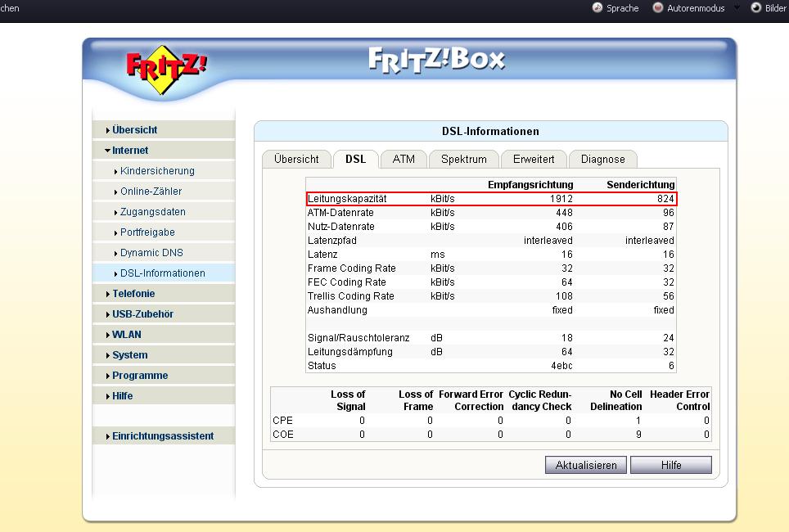The height and width of the screenshot is (532, 789).
Task: Click the CPE row label
Action: tap(283, 420)
